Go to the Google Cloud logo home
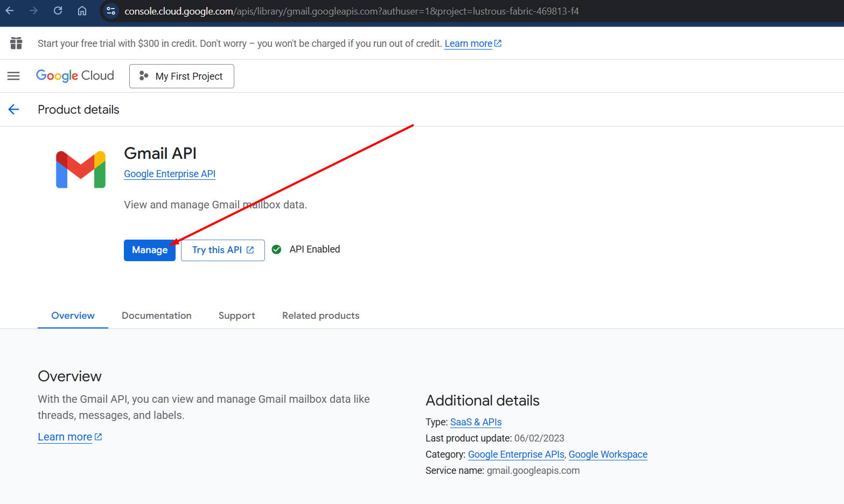 coord(75,76)
